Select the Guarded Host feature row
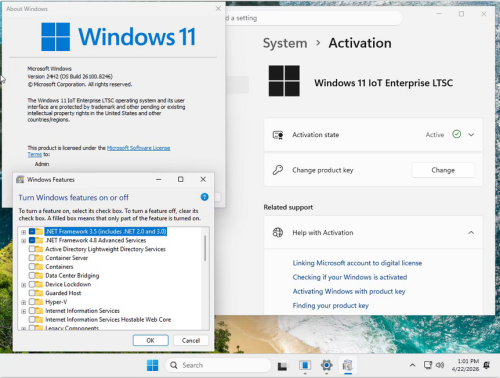The width and height of the screenshot is (500, 378). point(63,293)
